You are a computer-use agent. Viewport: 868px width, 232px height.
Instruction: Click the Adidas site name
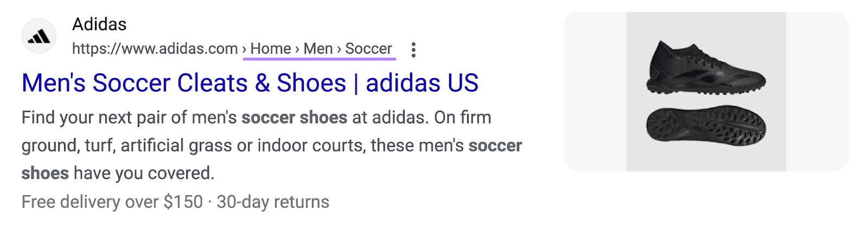[x=99, y=24]
